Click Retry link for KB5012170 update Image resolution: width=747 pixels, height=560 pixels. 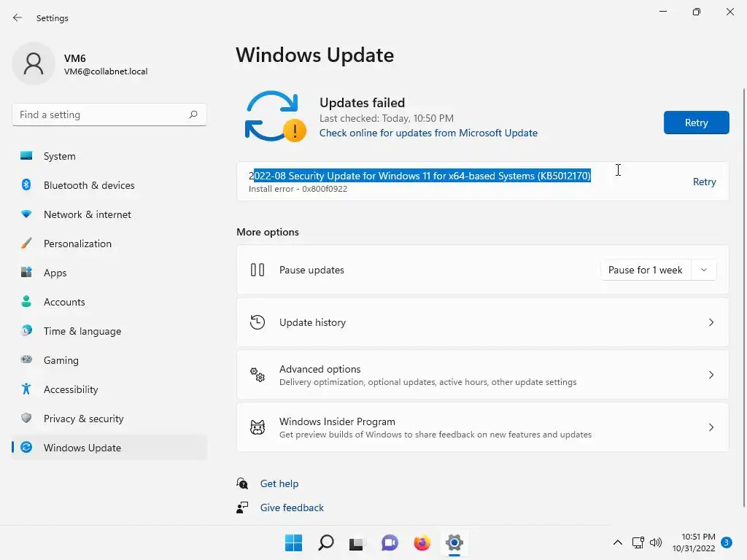[x=704, y=182]
